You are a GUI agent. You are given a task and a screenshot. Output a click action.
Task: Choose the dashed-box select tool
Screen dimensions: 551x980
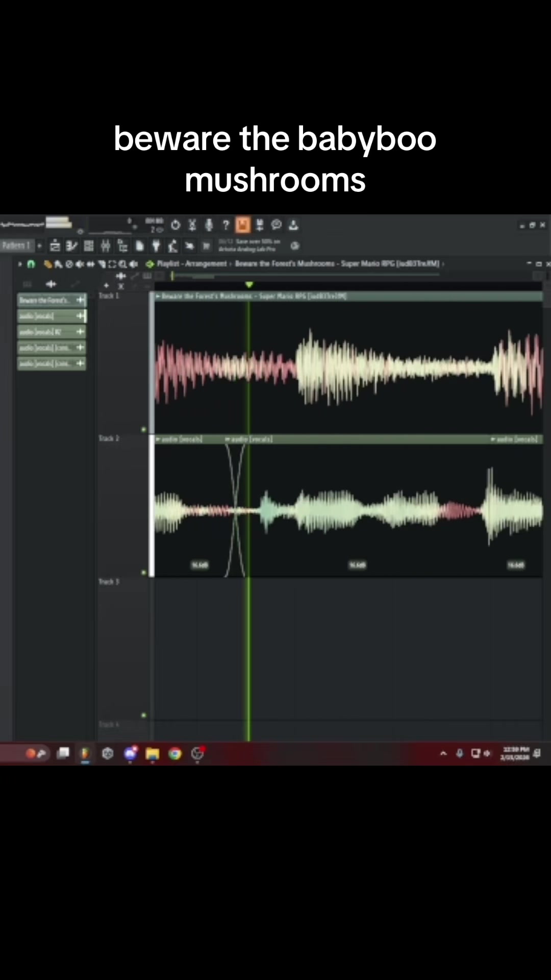click(x=112, y=264)
